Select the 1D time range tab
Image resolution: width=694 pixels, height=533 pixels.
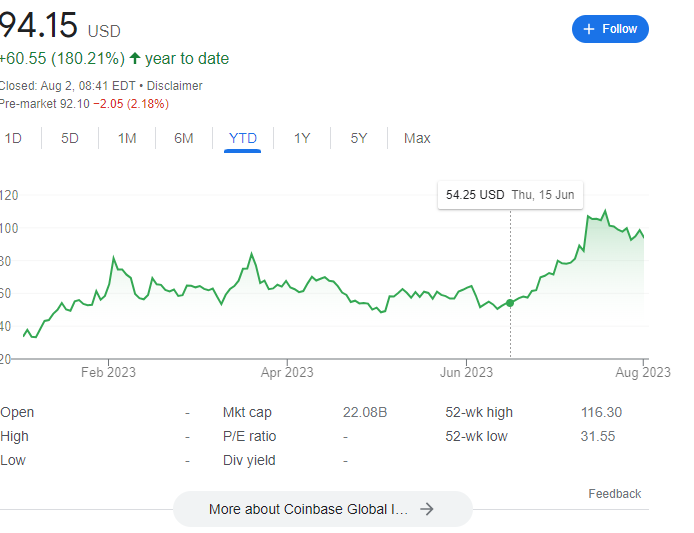(13, 138)
